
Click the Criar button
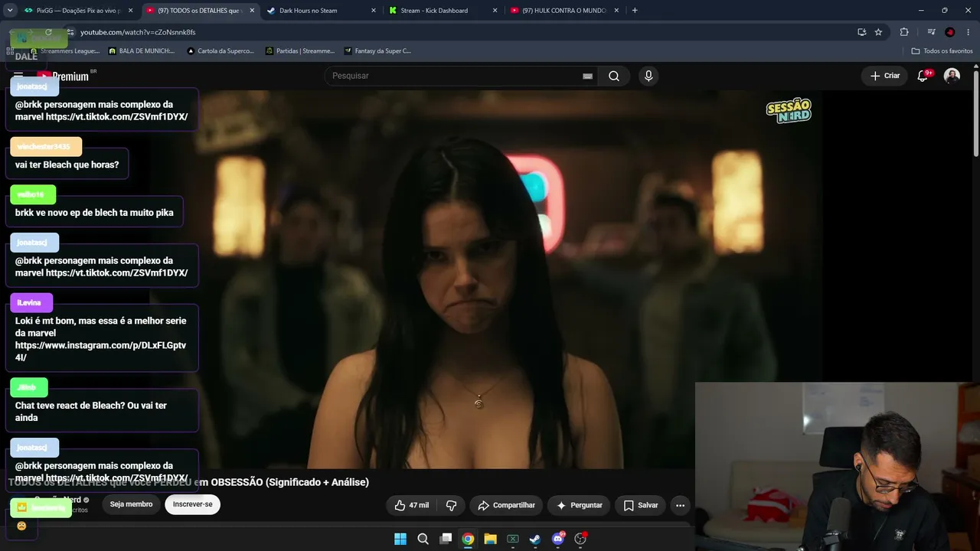[885, 76]
